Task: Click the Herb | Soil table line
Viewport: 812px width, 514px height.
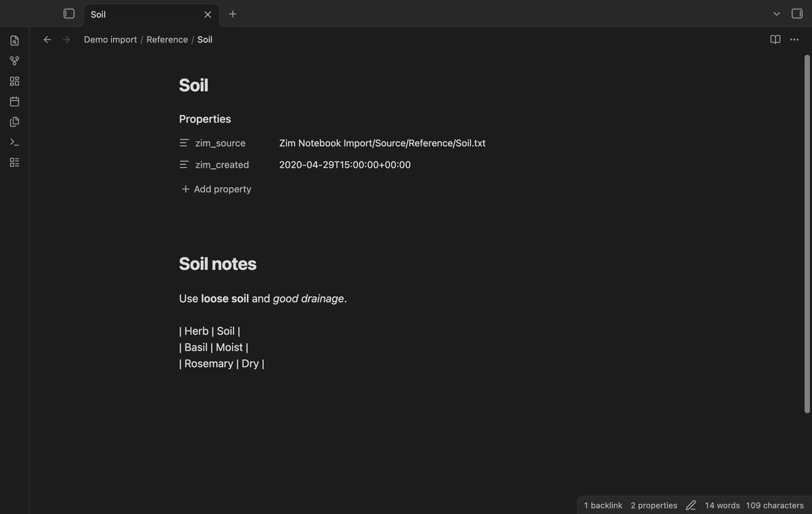Action: [x=210, y=331]
